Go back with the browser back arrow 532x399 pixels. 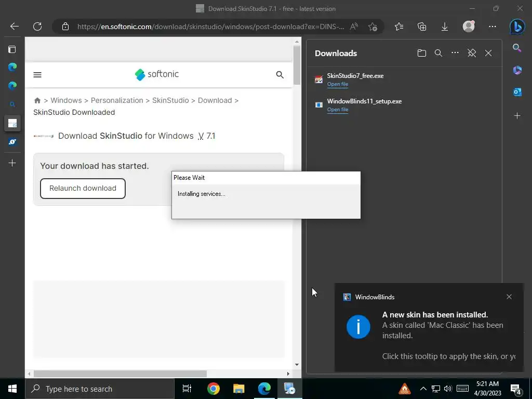[x=14, y=26]
